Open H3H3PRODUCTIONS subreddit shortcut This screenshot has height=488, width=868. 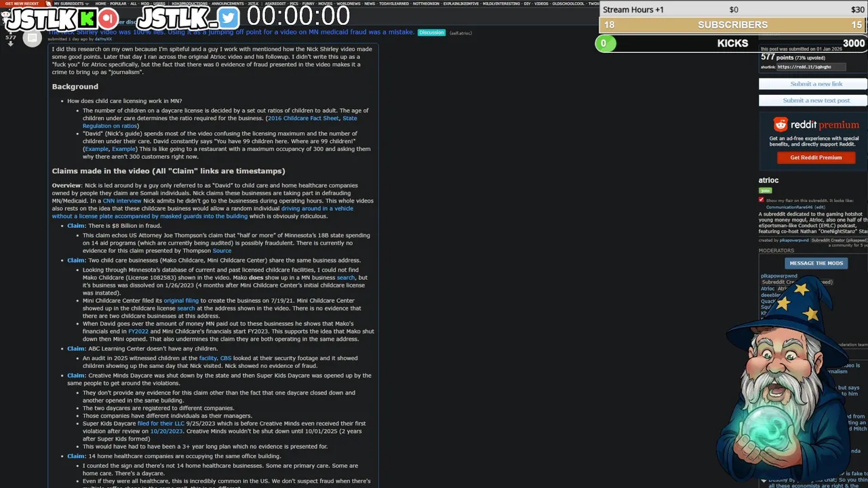(189, 3)
